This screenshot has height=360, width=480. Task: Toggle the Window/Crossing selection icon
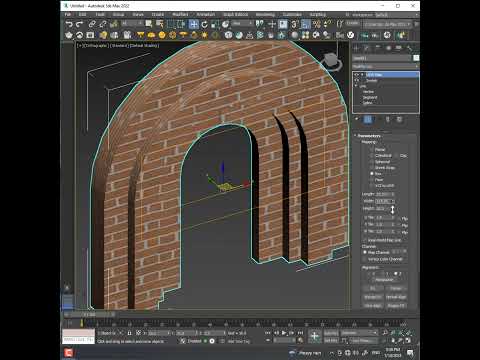[x=182, y=24]
